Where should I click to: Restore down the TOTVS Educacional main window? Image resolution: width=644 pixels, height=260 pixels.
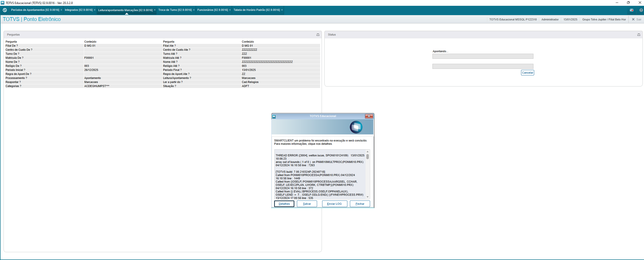coord(628,3)
